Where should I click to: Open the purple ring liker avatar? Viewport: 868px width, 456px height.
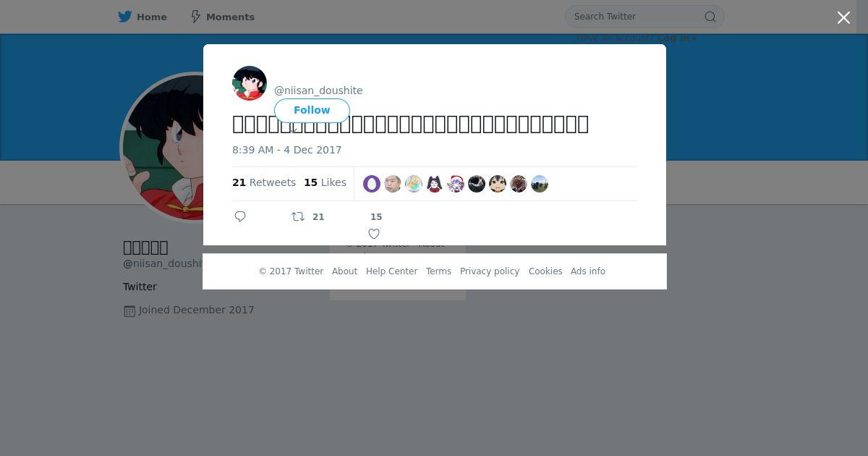372,184
